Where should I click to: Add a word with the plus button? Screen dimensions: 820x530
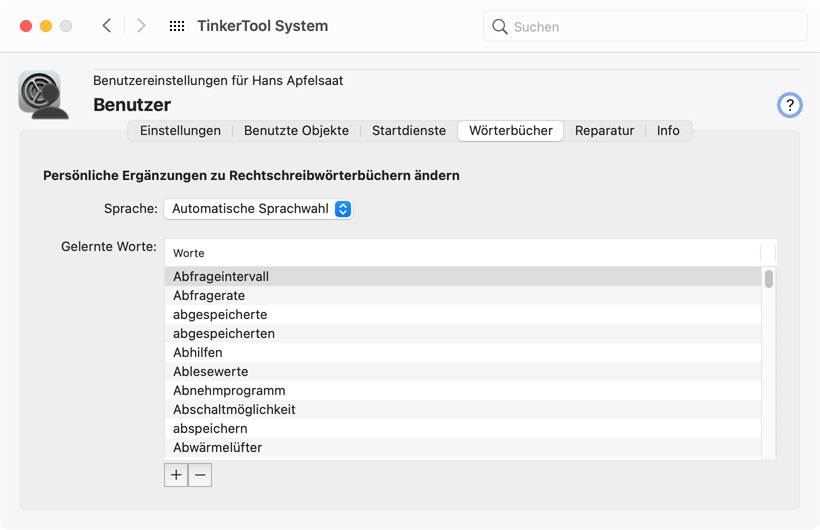pos(176,475)
